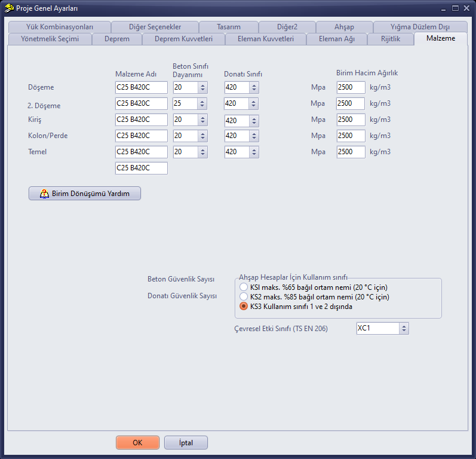Minimize the Proje Genel Ayarları window

pyautogui.click(x=444, y=9)
